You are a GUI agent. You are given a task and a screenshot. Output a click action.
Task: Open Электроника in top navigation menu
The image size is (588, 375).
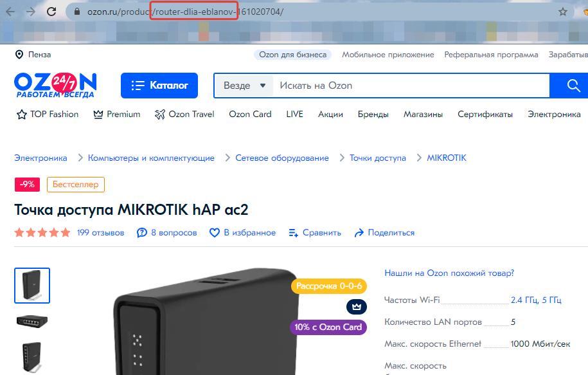(x=554, y=114)
